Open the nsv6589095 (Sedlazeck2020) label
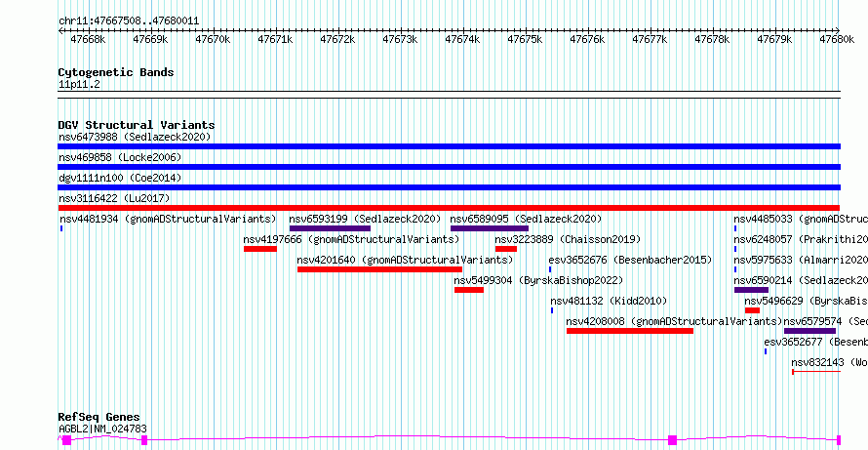The width and height of the screenshot is (868, 450). click(526, 219)
